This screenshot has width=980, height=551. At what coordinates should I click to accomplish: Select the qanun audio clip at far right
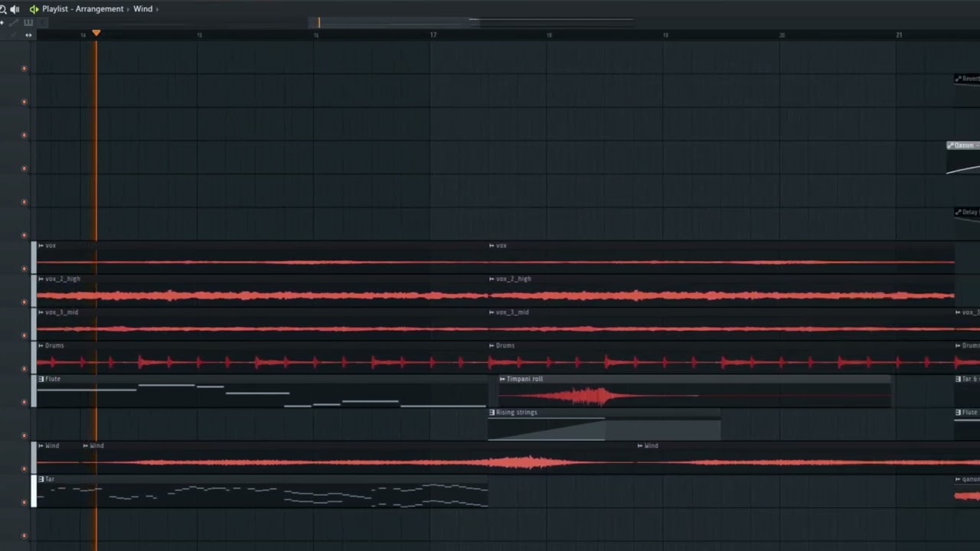point(967,491)
